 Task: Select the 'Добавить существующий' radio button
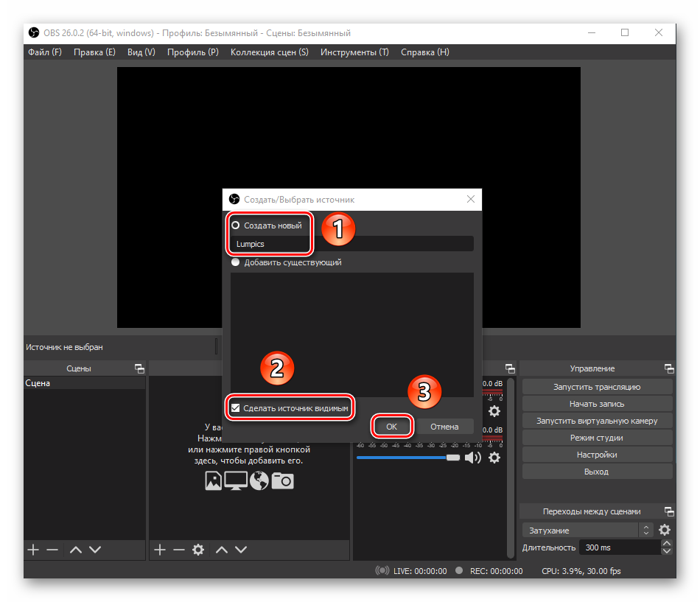(x=236, y=262)
